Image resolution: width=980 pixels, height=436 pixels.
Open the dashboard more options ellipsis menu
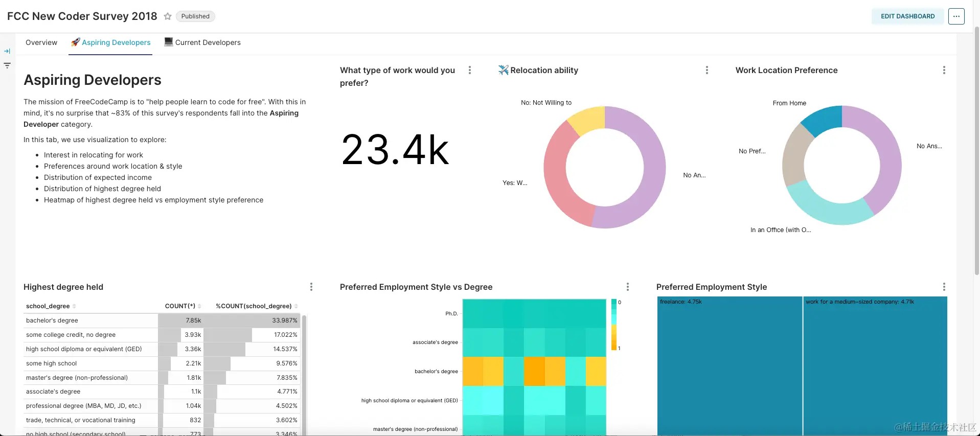(956, 16)
